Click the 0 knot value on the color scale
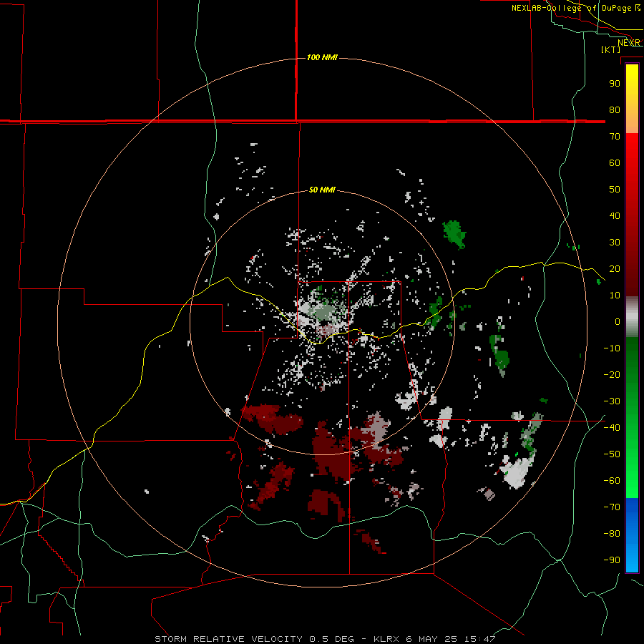The height and width of the screenshot is (644, 644). 618,321
